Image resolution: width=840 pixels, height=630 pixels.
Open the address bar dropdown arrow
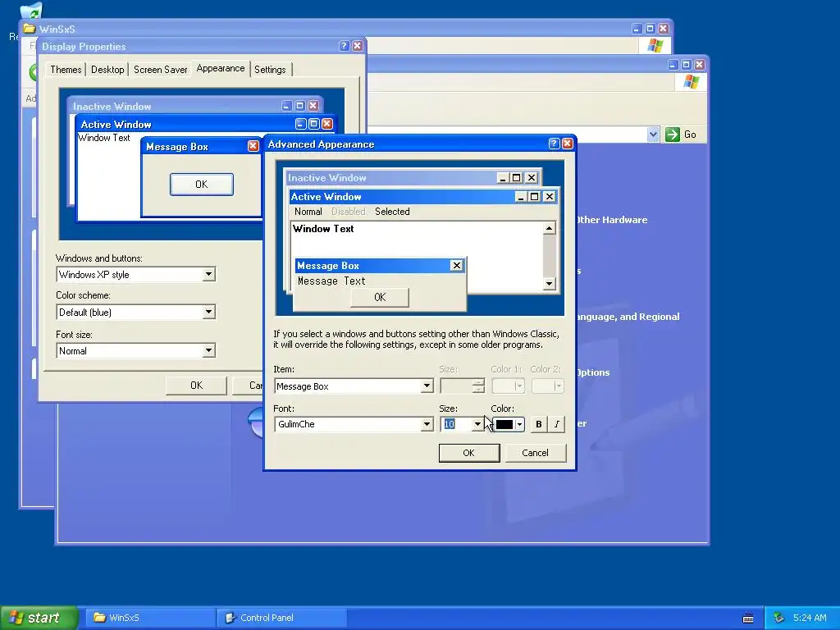[x=652, y=135]
